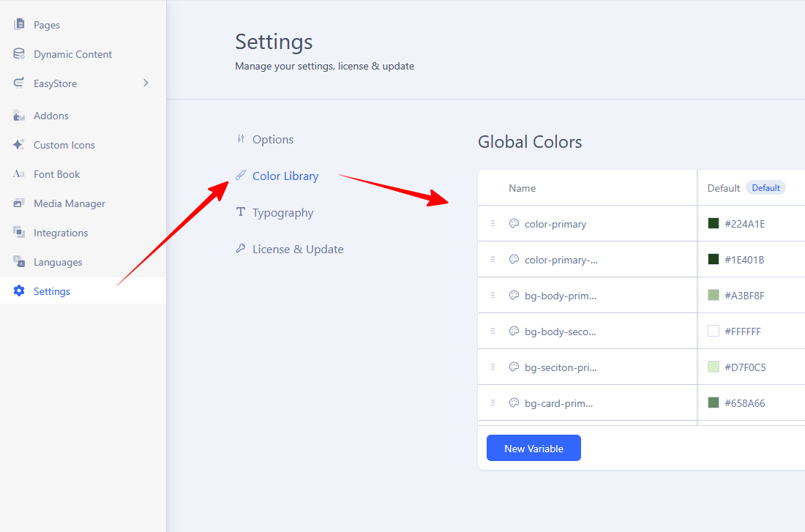The image size is (805, 532).
Task: Click palette icon beside bg-seciton-pri...
Action: [x=514, y=367]
